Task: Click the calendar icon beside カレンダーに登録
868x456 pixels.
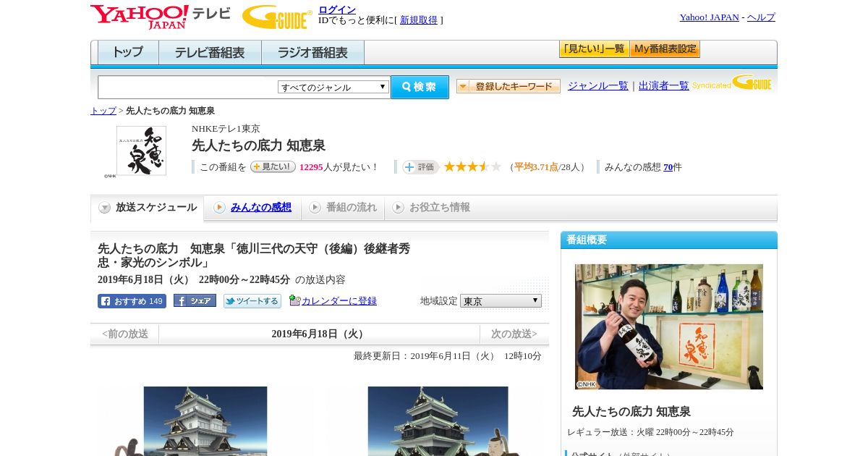Action: tap(294, 300)
